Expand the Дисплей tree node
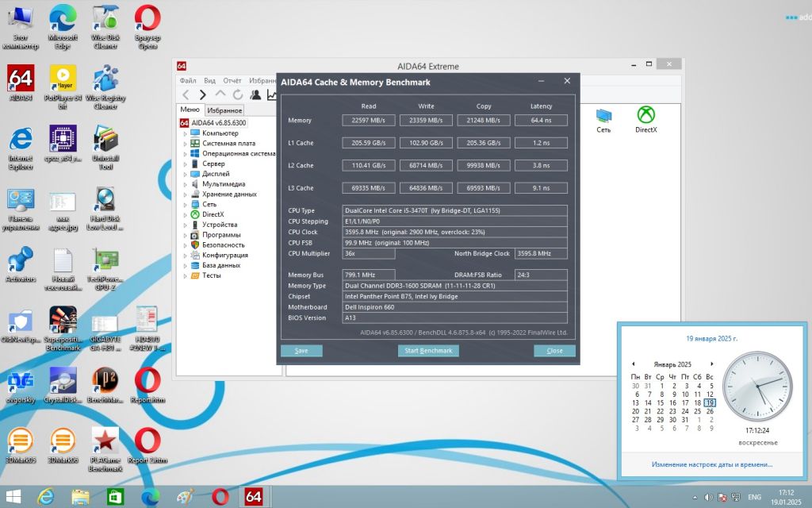Screen dimensions: 812x508 [x=185, y=174]
